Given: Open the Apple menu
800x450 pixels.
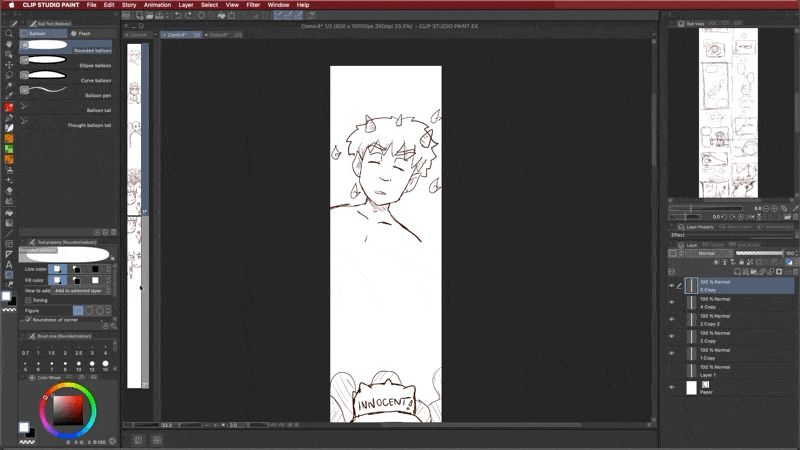Looking at the screenshot, I should click(x=11, y=5).
